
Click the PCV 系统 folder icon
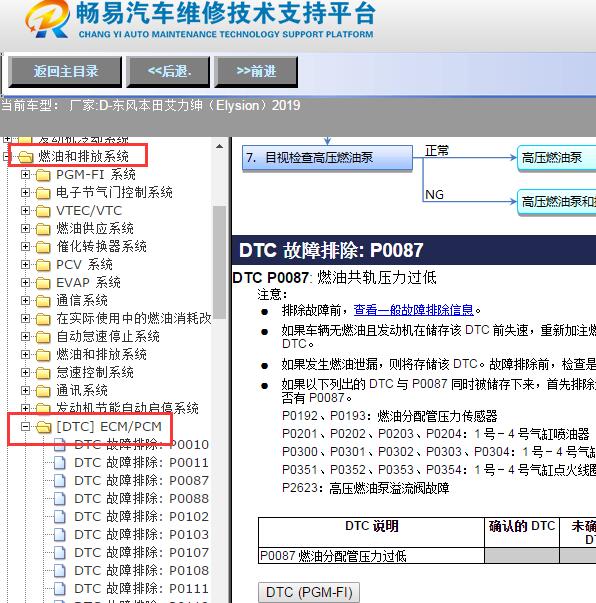[43, 265]
